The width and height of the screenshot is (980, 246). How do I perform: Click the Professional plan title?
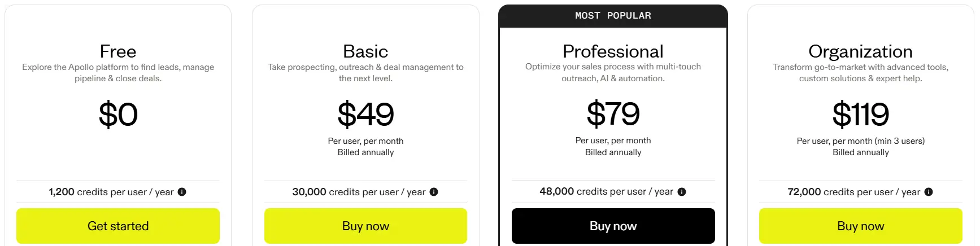pyautogui.click(x=613, y=51)
